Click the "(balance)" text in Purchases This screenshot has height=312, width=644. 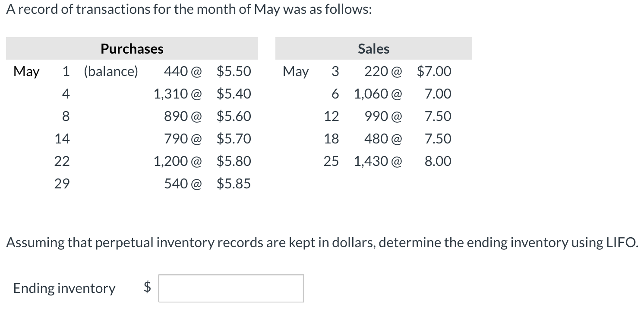coord(111,71)
